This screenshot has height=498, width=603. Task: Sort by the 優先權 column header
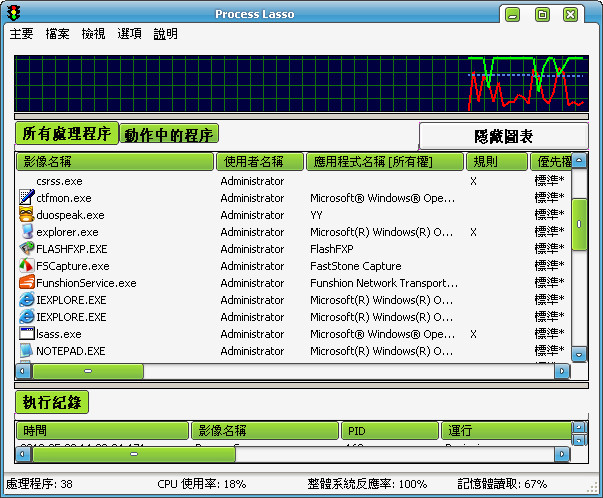551,162
